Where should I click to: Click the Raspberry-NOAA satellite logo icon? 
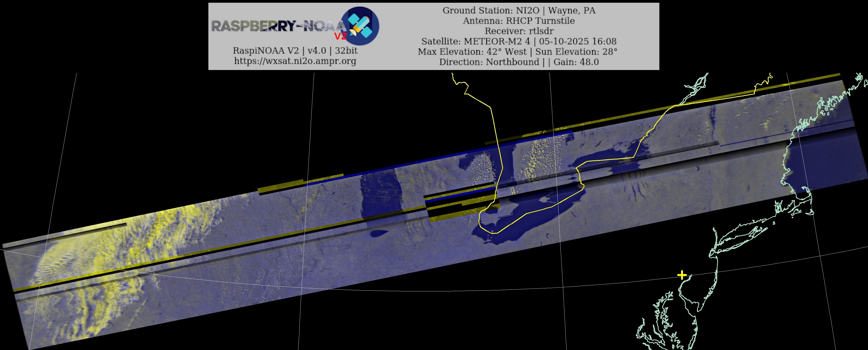[361, 26]
